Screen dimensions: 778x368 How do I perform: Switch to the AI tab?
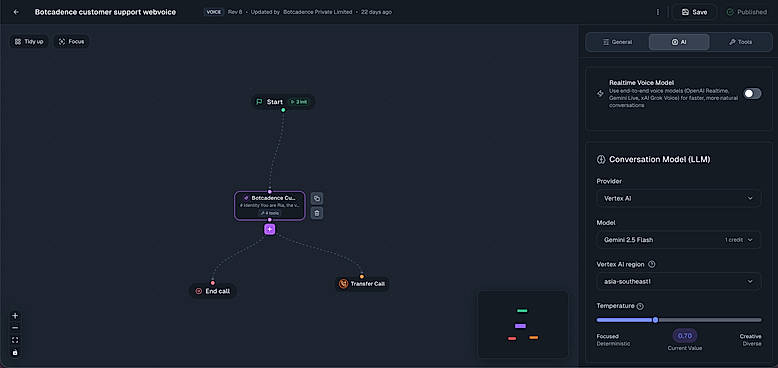point(679,42)
